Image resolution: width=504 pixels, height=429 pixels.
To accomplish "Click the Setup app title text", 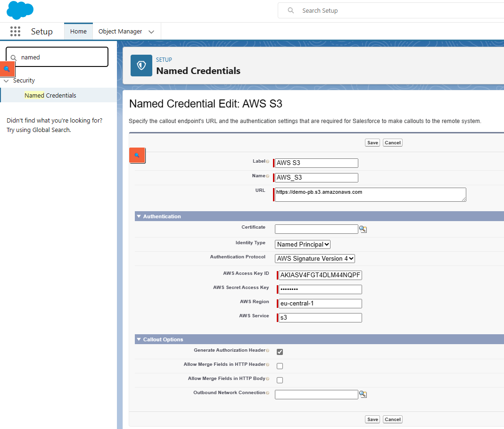I will point(42,32).
